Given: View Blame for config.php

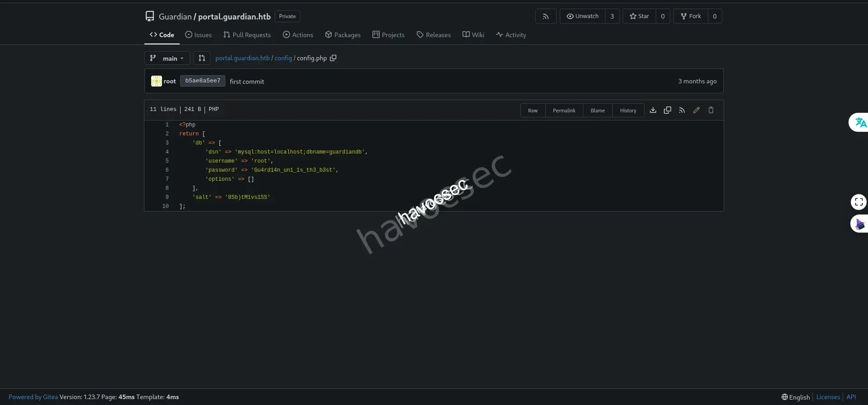Looking at the screenshot, I should [x=597, y=111].
